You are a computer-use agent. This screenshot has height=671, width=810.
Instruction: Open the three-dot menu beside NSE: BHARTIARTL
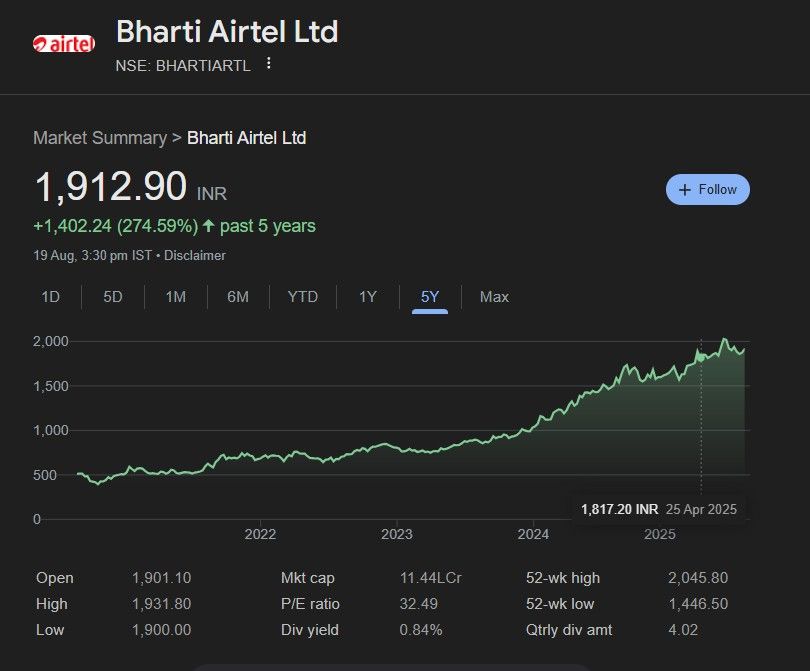pos(267,62)
